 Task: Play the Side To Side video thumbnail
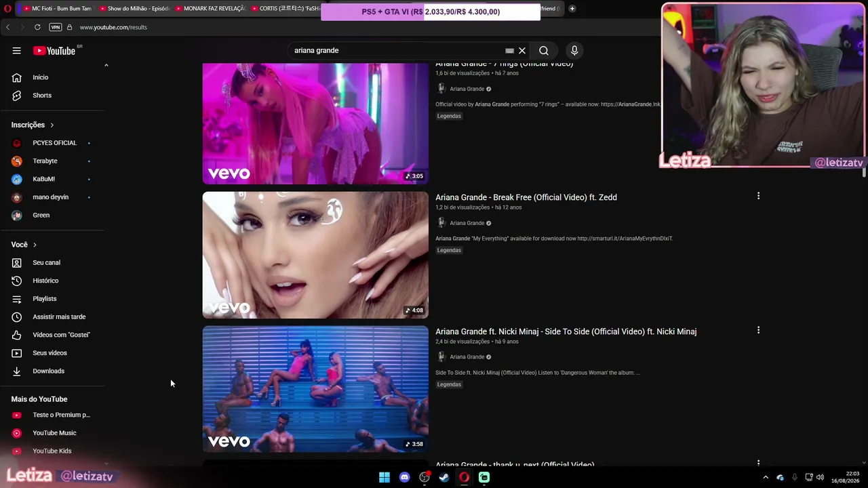coord(315,389)
